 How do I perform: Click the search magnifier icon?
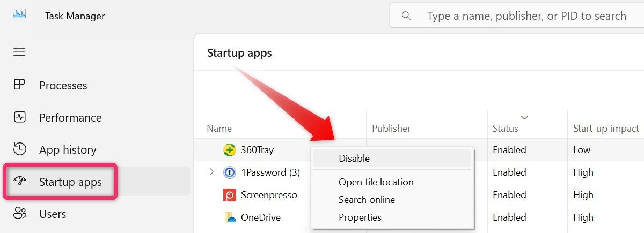coord(406,16)
